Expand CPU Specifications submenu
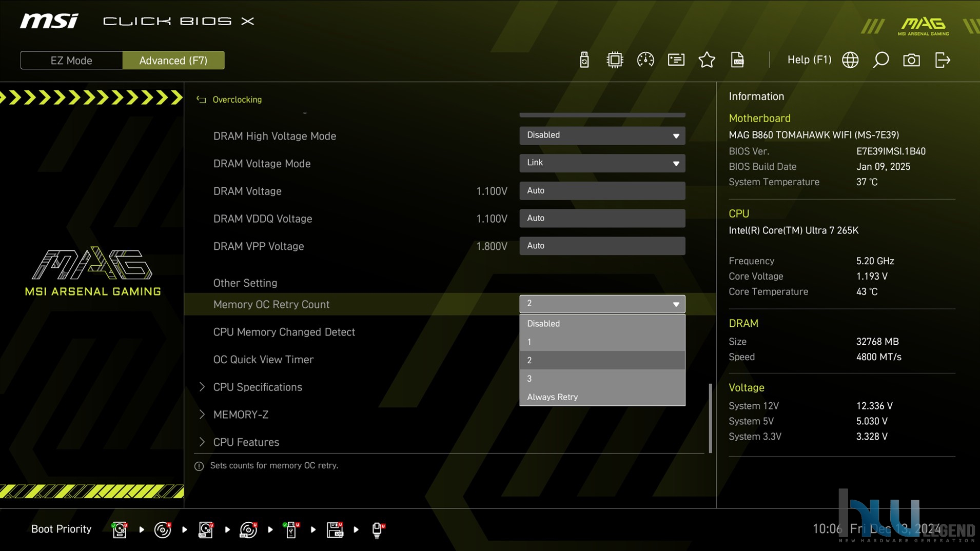 257,387
